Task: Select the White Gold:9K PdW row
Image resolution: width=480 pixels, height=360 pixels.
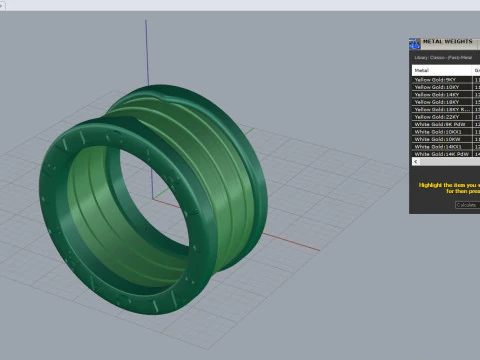Action: coord(446,124)
